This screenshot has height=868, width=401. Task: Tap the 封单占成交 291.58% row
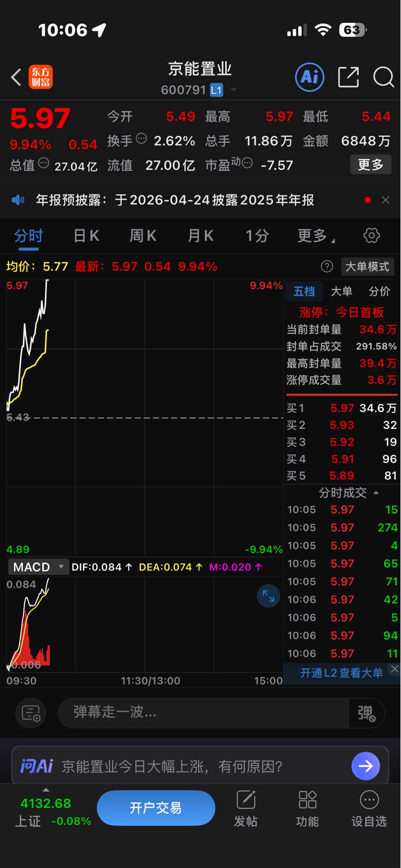pyautogui.click(x=342, y=346)
